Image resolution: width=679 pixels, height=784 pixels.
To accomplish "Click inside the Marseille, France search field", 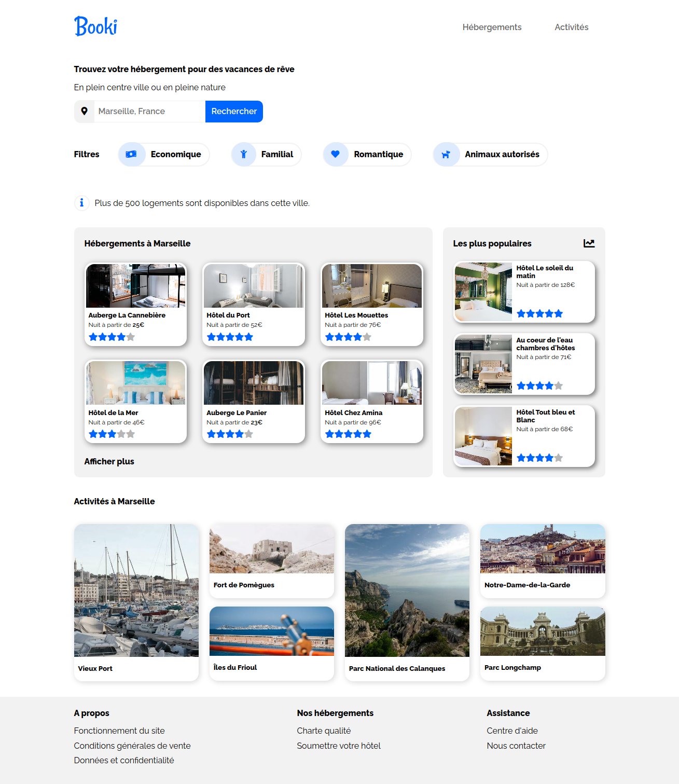I will click(x=148, y=111).
